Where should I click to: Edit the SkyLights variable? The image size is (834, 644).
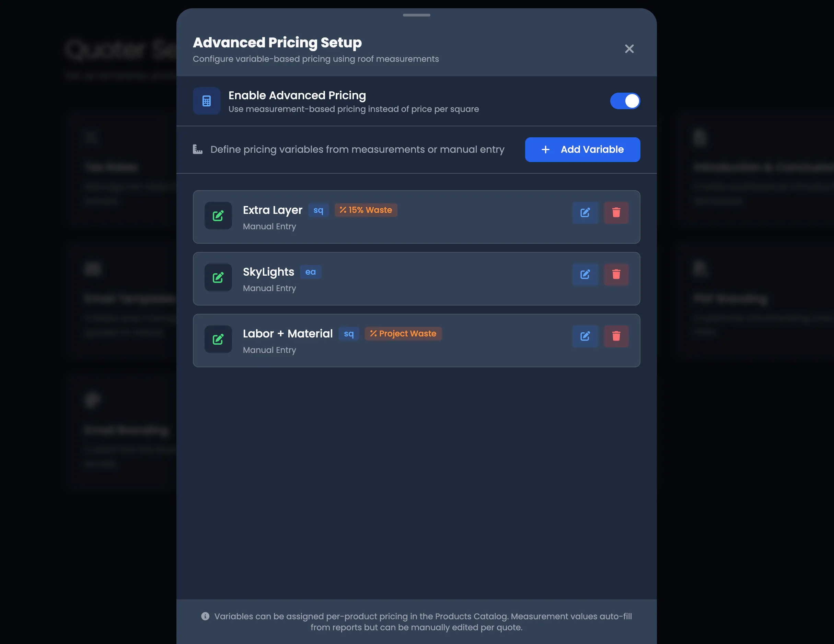pos(585,274)
